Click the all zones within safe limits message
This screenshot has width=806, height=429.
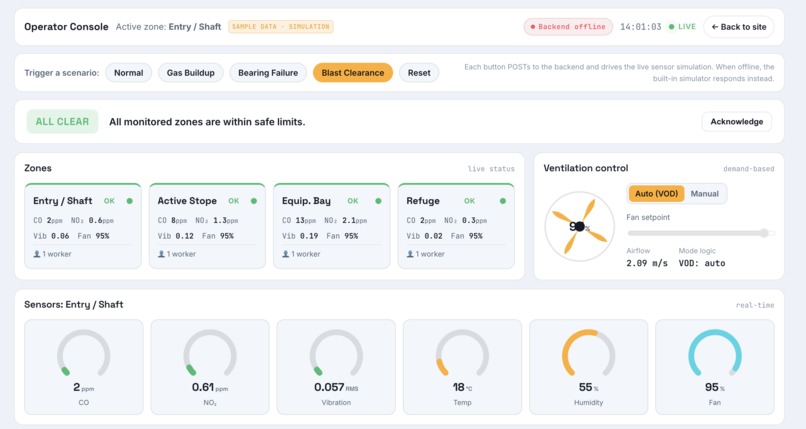pos(207,122)
